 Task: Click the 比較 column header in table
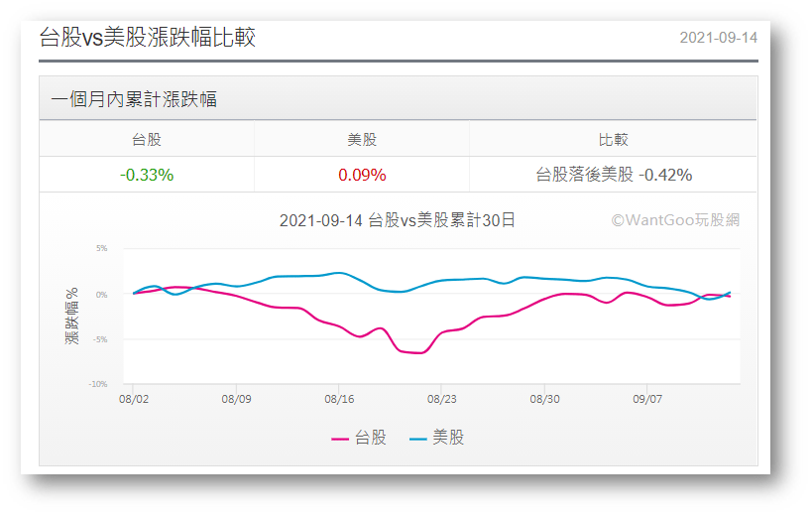[613, 140]
